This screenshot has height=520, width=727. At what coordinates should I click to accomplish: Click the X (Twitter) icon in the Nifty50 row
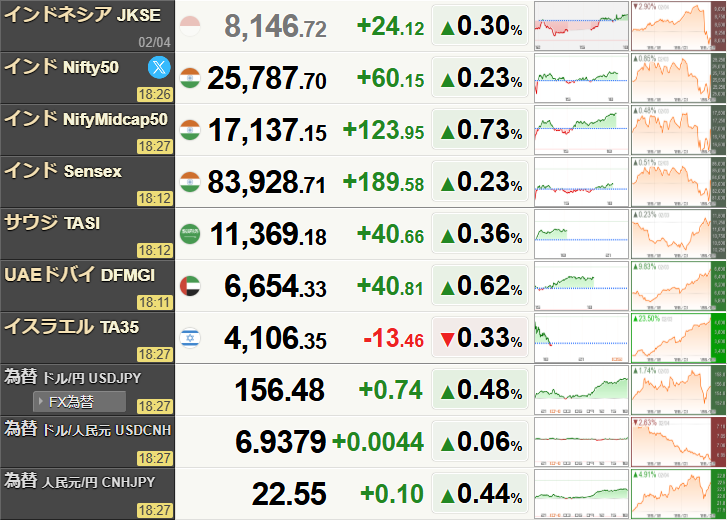159,67
